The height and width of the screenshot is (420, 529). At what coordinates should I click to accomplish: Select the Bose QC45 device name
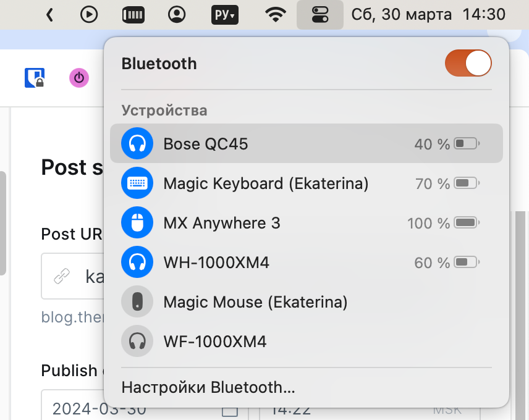205,144
